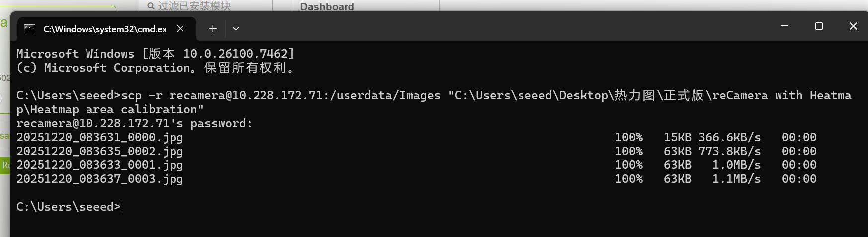This screenshot has height=237, width=868.
Task: Click the file name 20251220_083637_0003.jpg
Action: tap(99, 179)
